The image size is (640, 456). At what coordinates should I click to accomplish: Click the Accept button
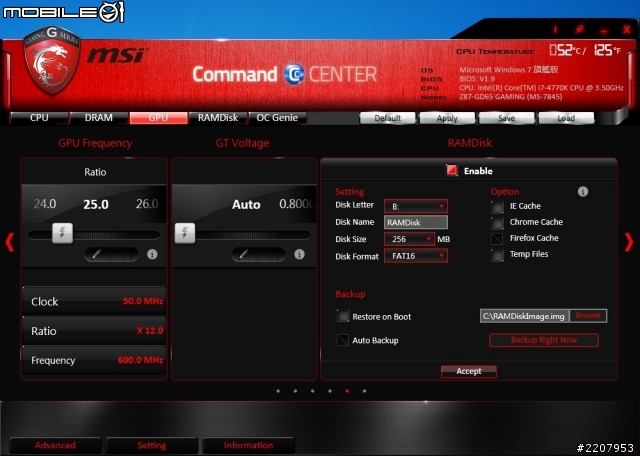(469, 371)
